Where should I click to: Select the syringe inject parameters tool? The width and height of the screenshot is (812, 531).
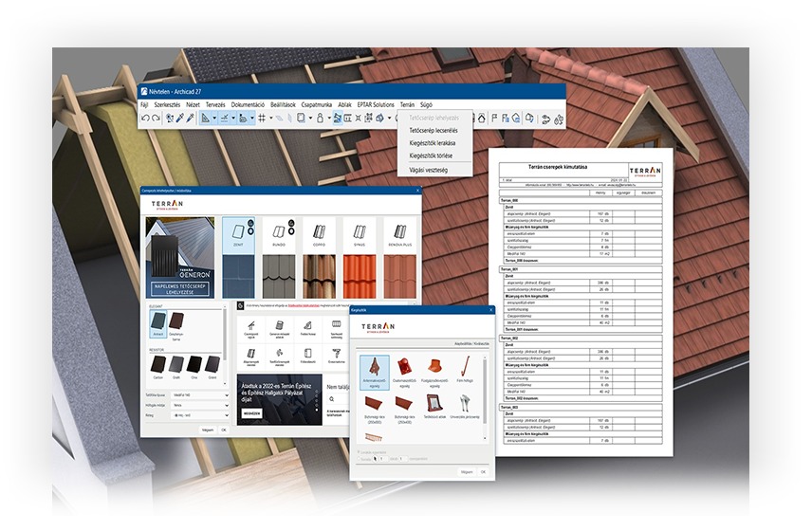tap(190, 118)
